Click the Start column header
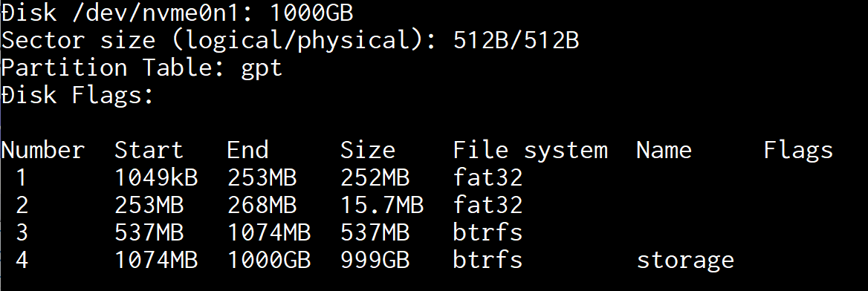This screenshot has width=868, height=291. 149,151
